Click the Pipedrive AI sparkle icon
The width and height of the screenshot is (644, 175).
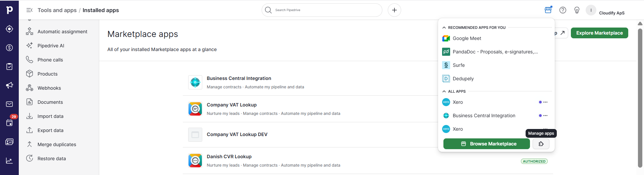tap(30, 45)
